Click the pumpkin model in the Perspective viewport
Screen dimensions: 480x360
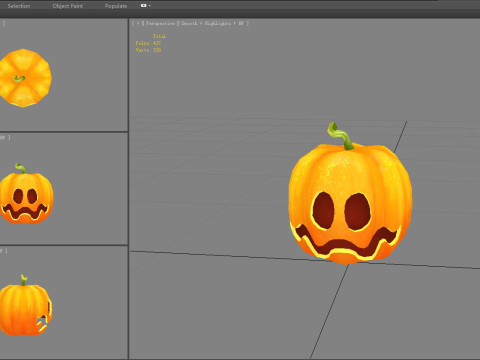[350, 203]
